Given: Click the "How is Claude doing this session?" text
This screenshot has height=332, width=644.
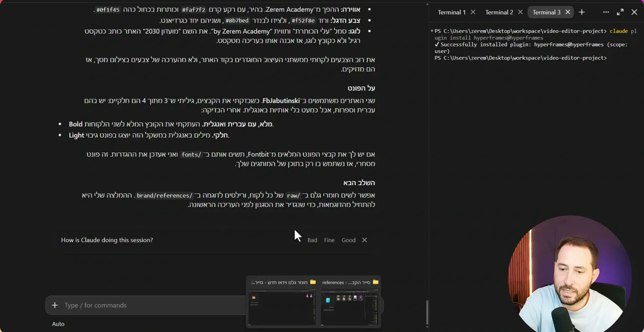Looking at the screenshot, I should (107, 240).
